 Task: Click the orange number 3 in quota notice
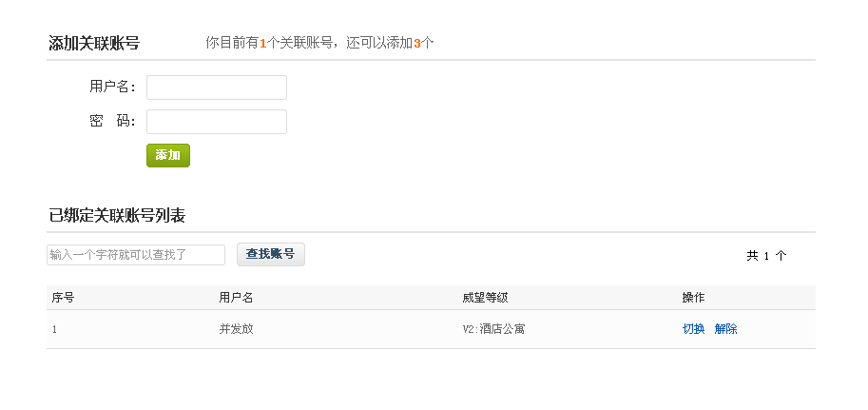pos(417,43)
